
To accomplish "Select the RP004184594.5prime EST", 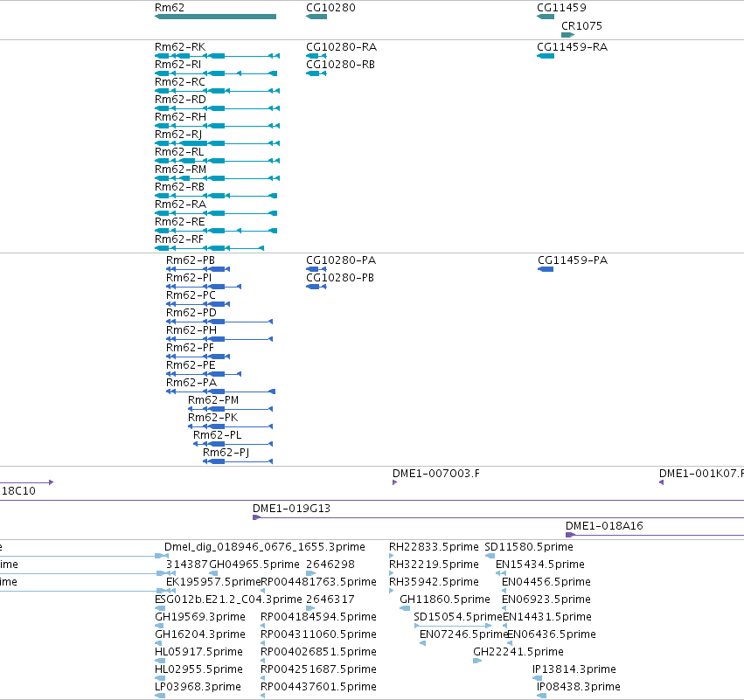I will coord(263,626).
